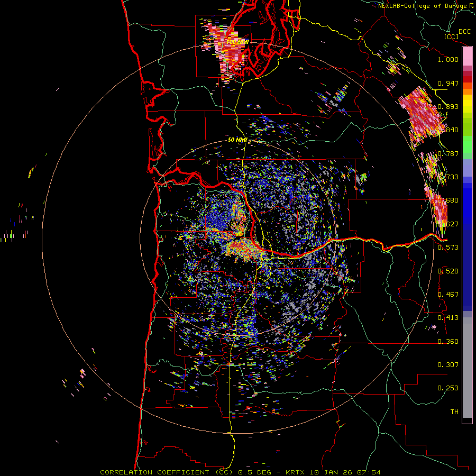Select the 1.000 scale value
The image size is (476, 476).
click(448, 59)
